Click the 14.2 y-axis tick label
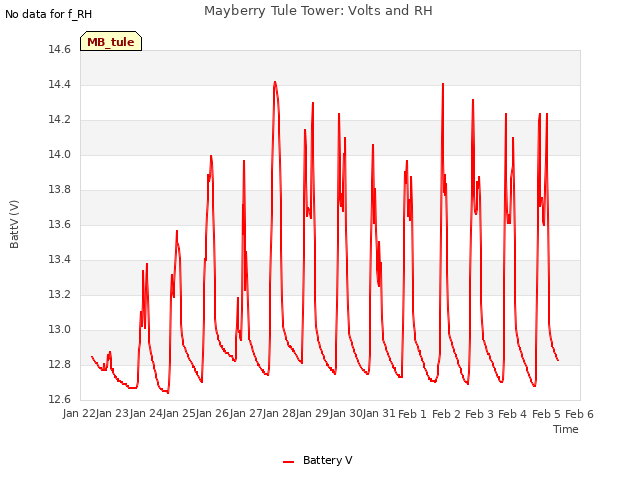This screenshot has height=480, width=640. (60, 120)
